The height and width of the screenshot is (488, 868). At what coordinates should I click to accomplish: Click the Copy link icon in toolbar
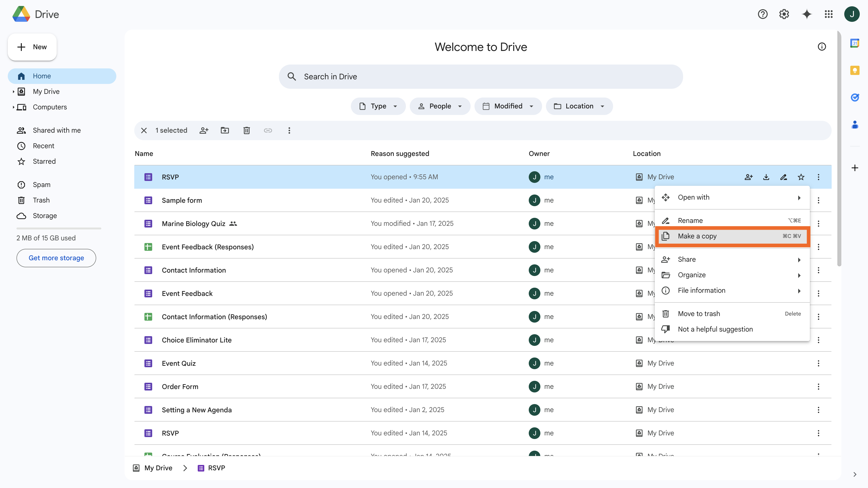(x=268, y=130)
